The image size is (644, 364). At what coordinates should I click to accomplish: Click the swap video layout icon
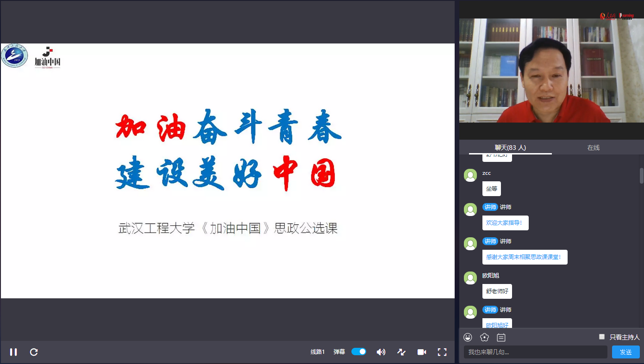(401, 352)
